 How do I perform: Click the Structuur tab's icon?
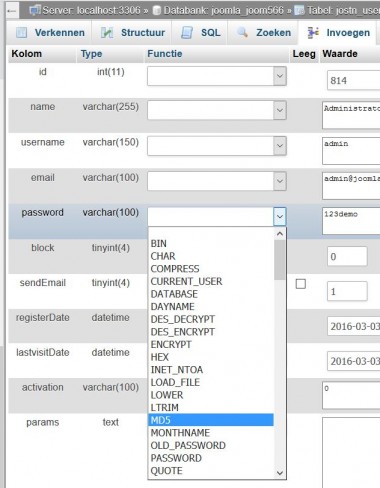click(107, 33)
